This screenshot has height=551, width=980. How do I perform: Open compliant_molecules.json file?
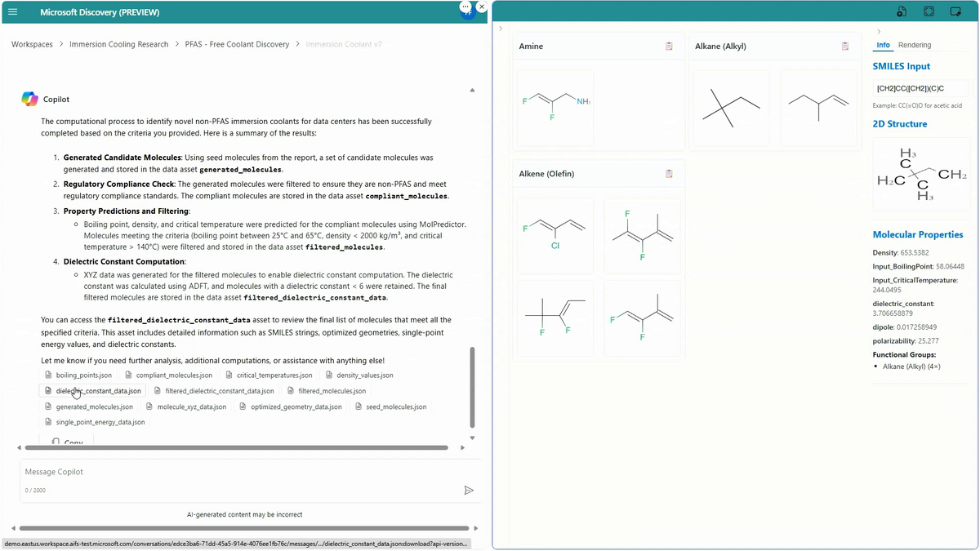pos(169,375)
